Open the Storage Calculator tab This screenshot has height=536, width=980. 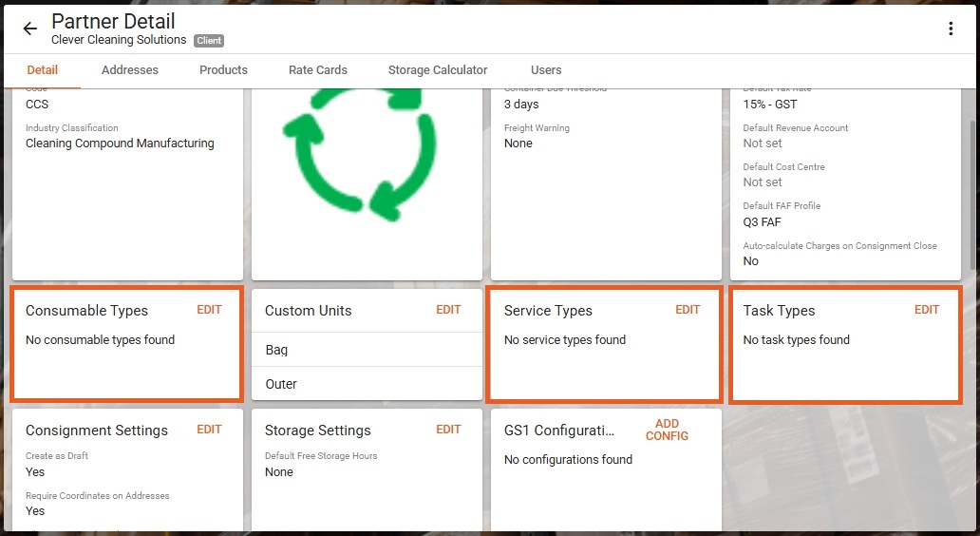[x=438, y=70]
